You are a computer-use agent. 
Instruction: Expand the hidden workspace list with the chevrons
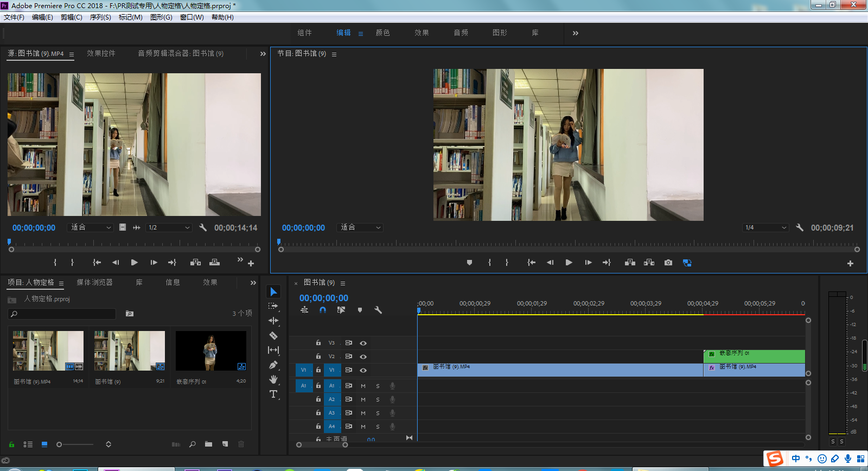(575, 33)
